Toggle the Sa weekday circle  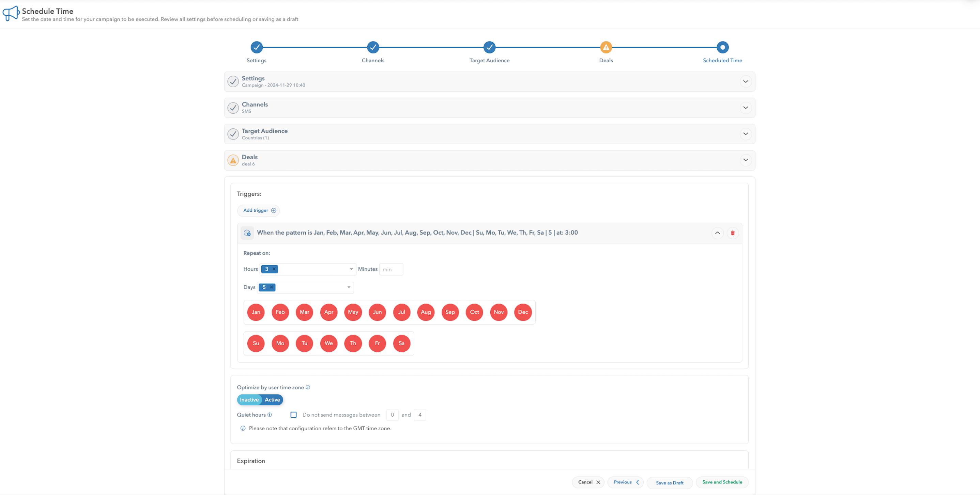(401, 343)
